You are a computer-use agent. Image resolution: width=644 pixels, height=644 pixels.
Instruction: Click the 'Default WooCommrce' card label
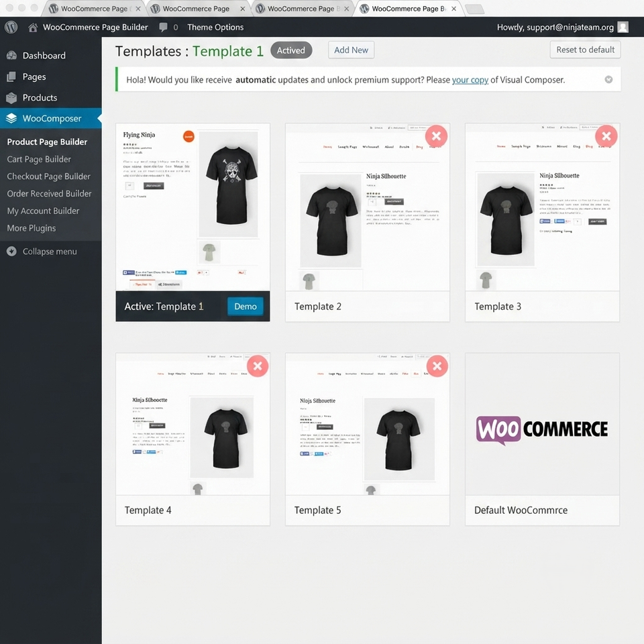tap(521, 510)
